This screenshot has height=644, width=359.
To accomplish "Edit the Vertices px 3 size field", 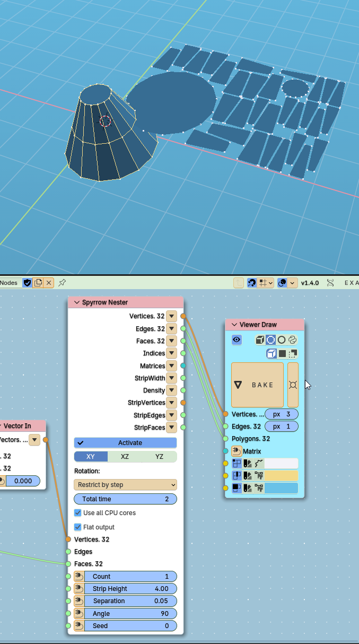I will [x=281, y=414].
